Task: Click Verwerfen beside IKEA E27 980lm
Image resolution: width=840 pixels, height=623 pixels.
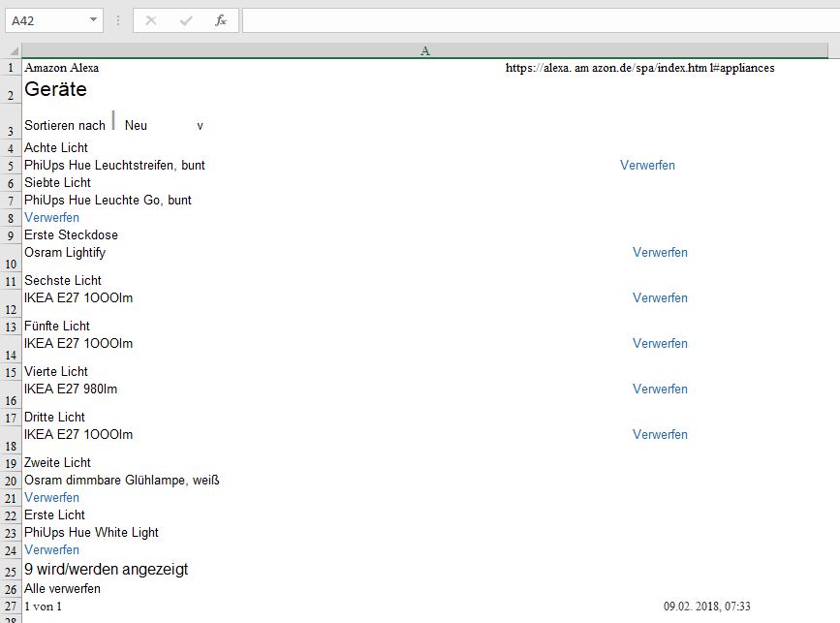Action: (x=660, y=389)
